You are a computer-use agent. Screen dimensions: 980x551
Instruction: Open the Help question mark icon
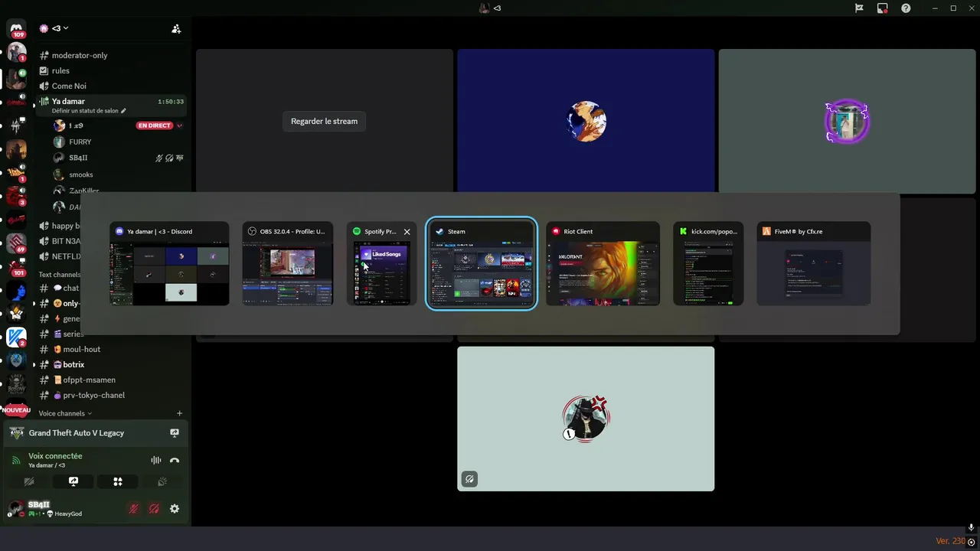coord(906,8)
